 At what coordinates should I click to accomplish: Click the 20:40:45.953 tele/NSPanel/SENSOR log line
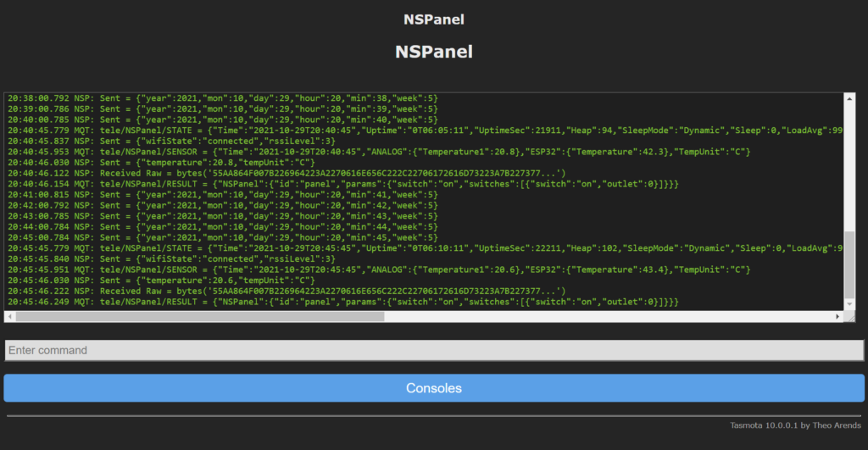[x=379, y=152]
